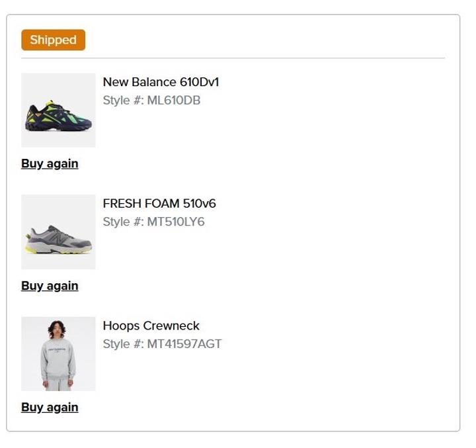
Task: Select the style code ML610DB
Action: tap(174, 101)
